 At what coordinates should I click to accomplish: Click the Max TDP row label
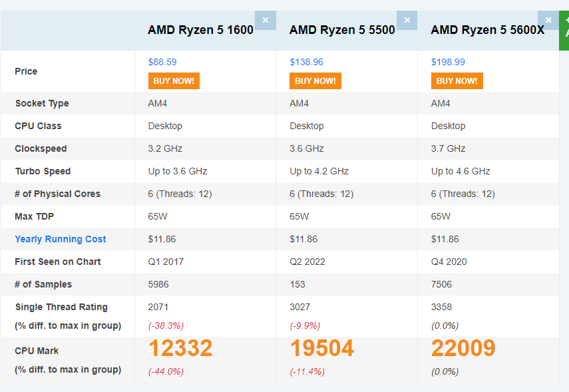tap(34, 216)
